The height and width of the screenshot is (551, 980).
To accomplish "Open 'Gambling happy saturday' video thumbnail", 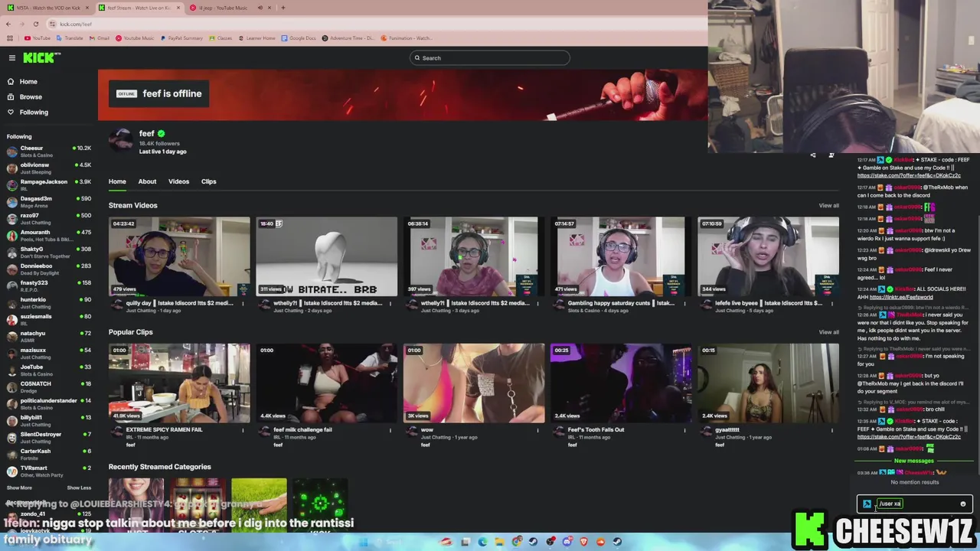I will 621,256.
